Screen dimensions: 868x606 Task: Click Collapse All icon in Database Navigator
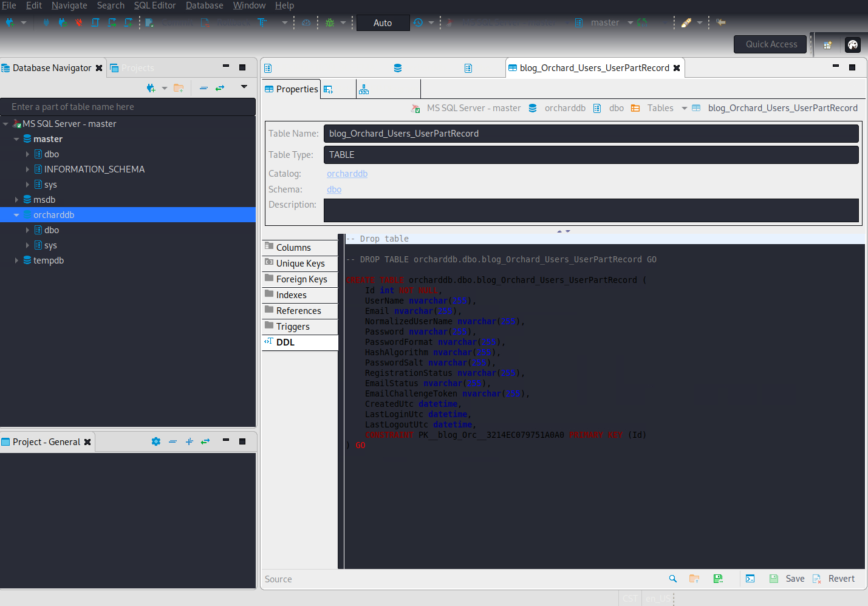pyautogui.click(x=203, y=88)
